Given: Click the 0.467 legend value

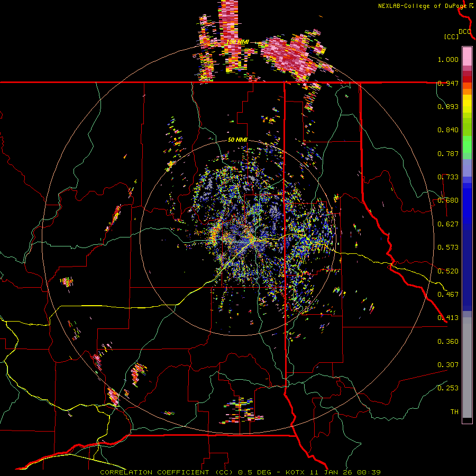Looking at the screenshot, I should click(x=448, y=295).
